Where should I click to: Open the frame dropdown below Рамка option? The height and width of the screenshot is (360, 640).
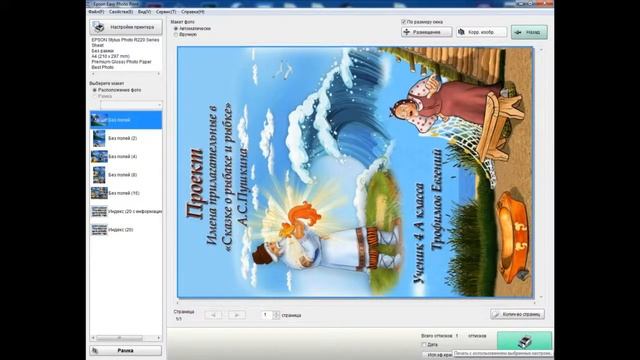[x=131, y=105]
